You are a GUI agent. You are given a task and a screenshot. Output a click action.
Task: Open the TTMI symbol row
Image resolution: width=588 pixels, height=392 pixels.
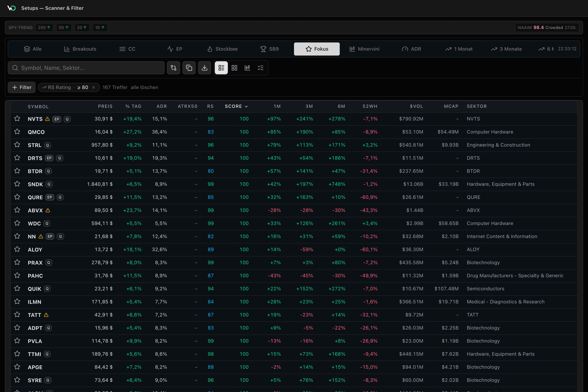pos(294,354)
